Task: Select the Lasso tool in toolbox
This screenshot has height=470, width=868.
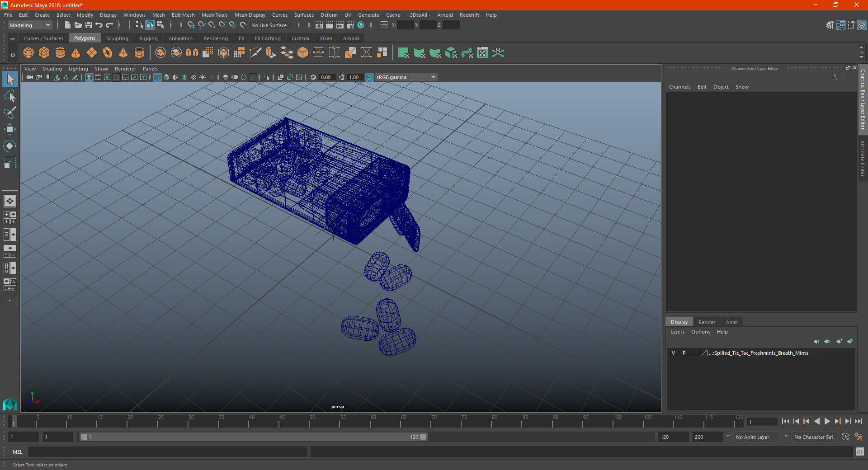Action: pos(10,96)
